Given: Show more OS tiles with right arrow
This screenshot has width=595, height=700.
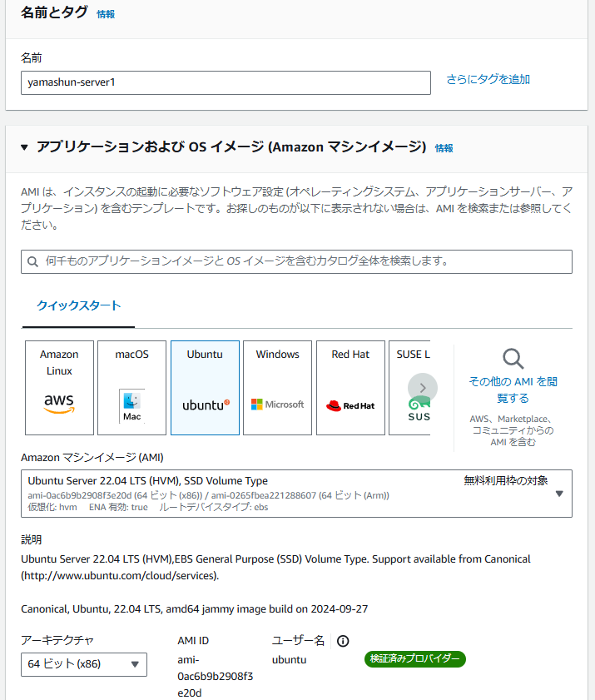Looking at the screenshot, I should click(422, 388).
